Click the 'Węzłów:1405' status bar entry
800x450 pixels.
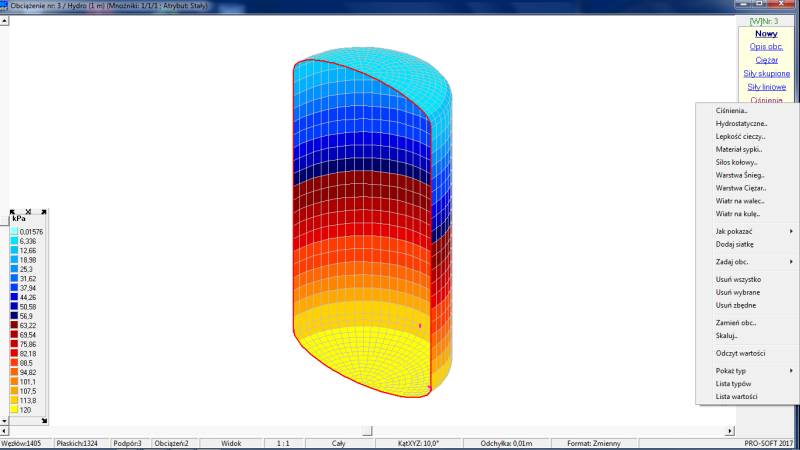pos(21,443)
